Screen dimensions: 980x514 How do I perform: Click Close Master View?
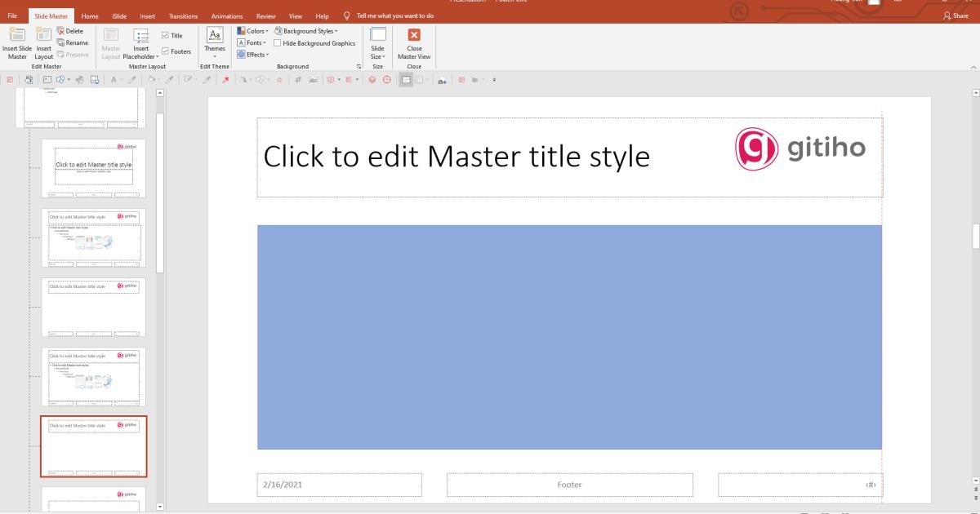coord(414,42)
